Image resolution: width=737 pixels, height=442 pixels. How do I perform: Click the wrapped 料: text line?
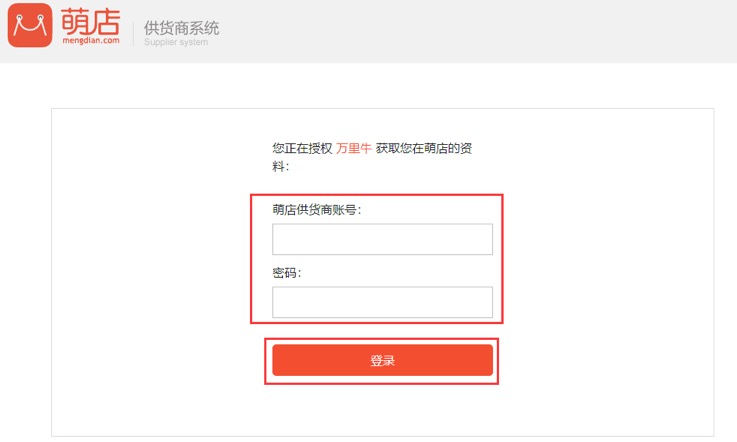281,166
